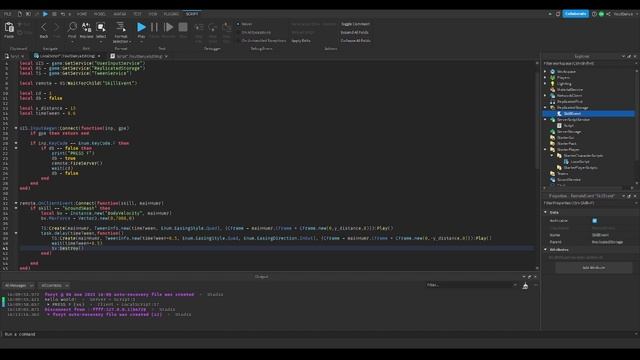Start the game with the Play button
The height and width of the screenshot is (360, 640).
point(141,27)
